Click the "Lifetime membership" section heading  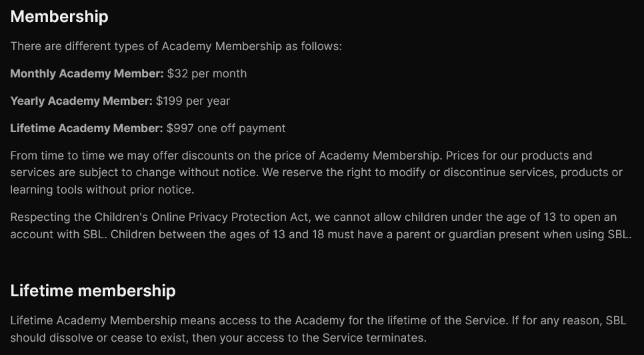(93, 291)
